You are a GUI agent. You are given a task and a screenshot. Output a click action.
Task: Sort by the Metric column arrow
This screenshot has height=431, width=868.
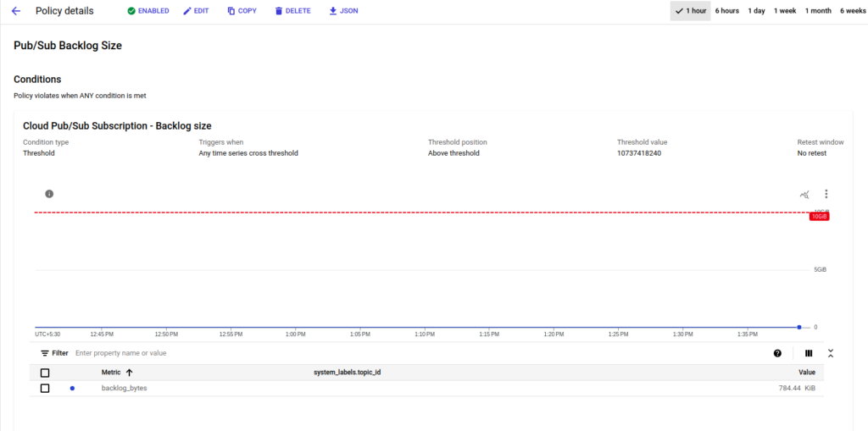coord(130,373)
